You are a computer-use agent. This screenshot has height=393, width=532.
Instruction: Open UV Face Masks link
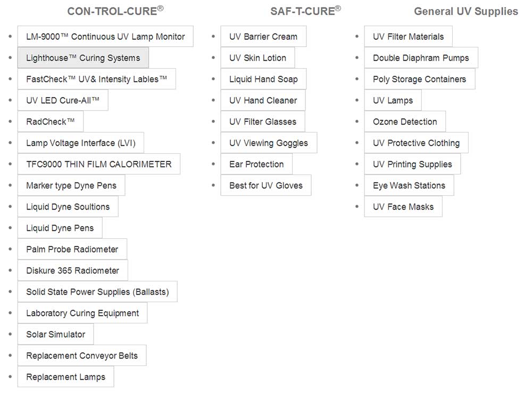[x=403, y=206]
